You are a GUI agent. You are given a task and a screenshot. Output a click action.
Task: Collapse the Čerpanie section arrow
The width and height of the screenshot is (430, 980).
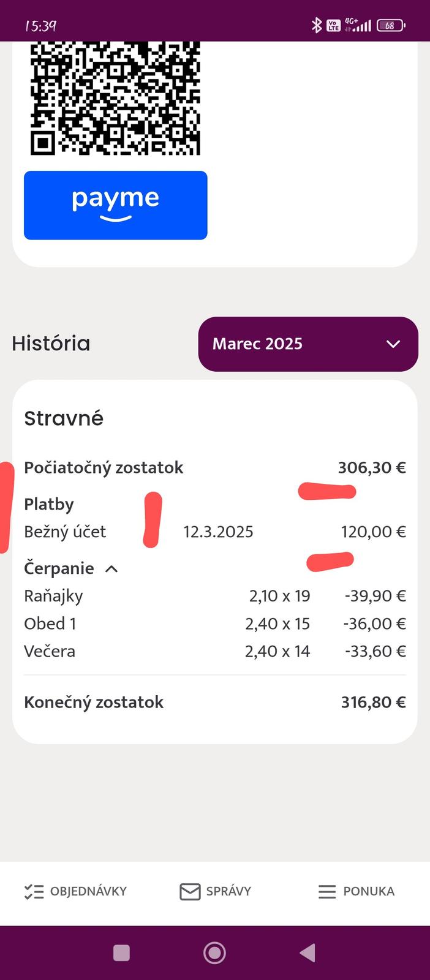(x=111, y=569)
